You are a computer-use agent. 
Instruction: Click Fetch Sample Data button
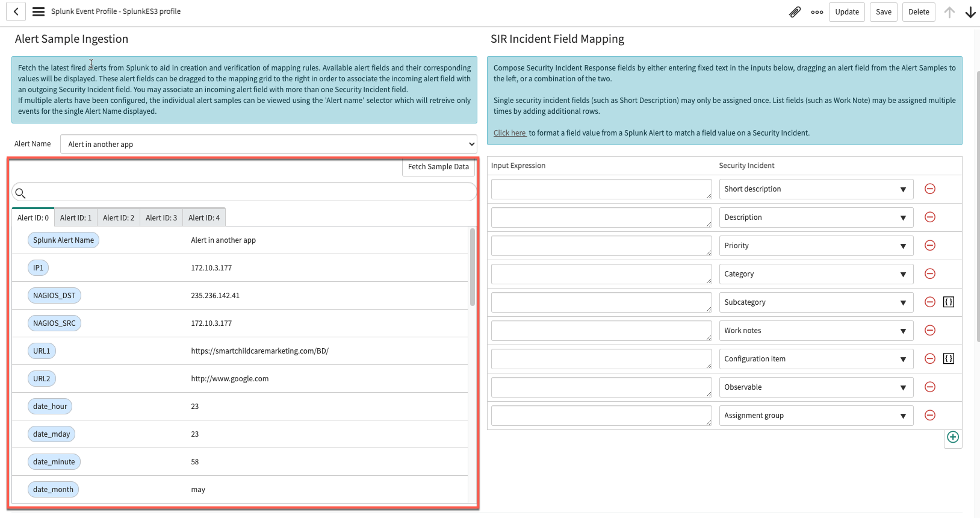[x=438, y=167]
